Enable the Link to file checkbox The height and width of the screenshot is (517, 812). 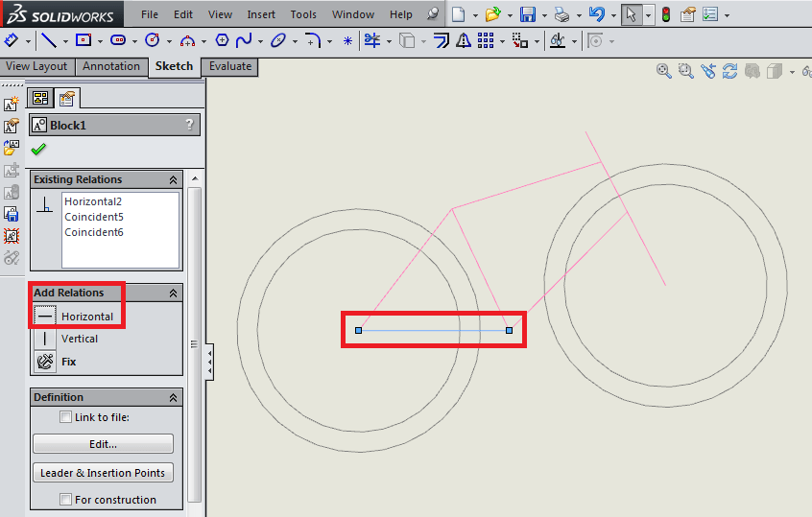tap(65, 417)
